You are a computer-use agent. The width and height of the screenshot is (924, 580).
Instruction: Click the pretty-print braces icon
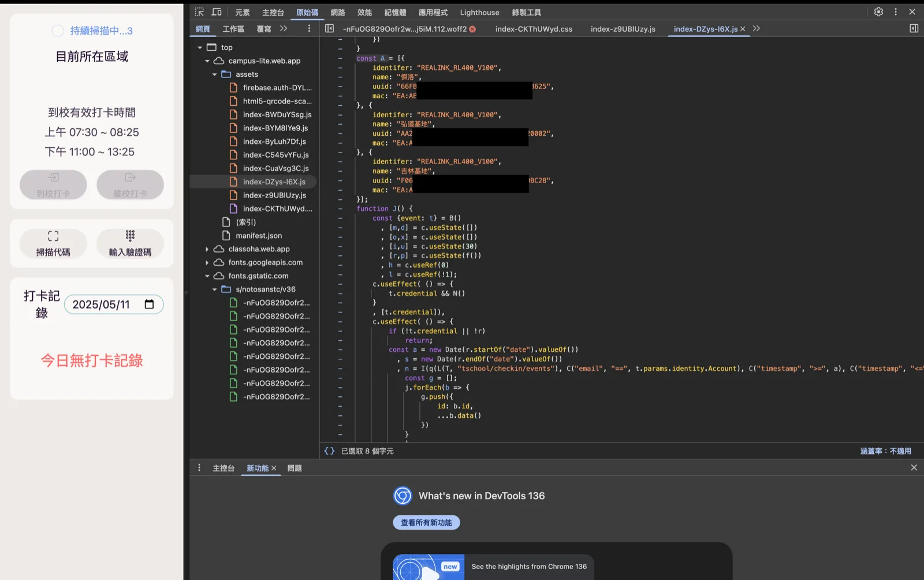pos(329,451)
